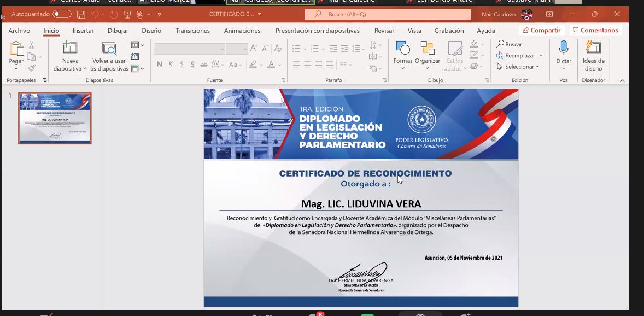
Task: Open the Organizar arrange menu
Action: [427, 55]
